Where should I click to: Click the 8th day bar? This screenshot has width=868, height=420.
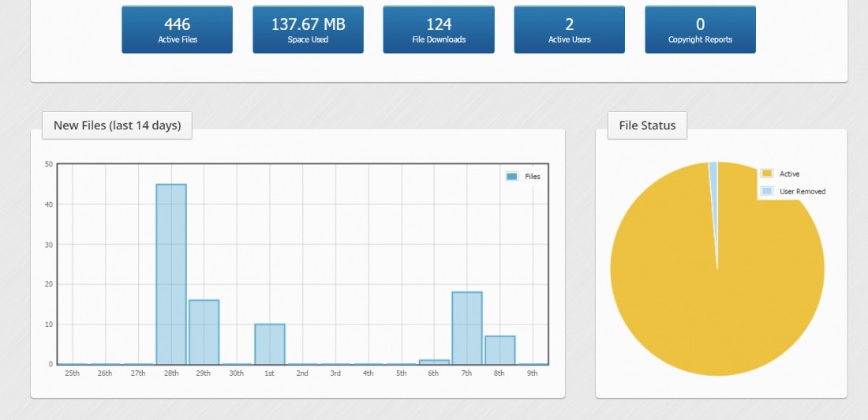pos(499,350)
